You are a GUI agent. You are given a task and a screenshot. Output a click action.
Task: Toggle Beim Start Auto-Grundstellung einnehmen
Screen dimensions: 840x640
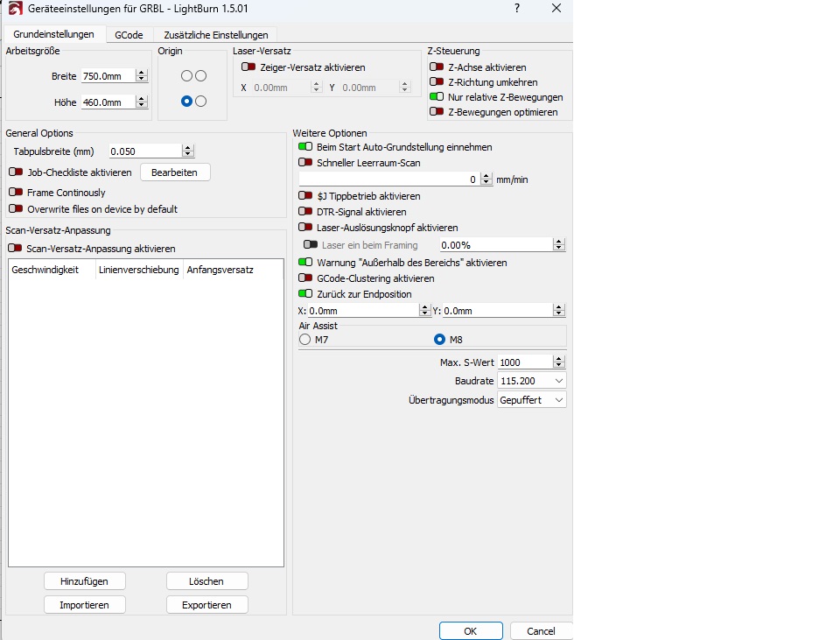(305, 146)
